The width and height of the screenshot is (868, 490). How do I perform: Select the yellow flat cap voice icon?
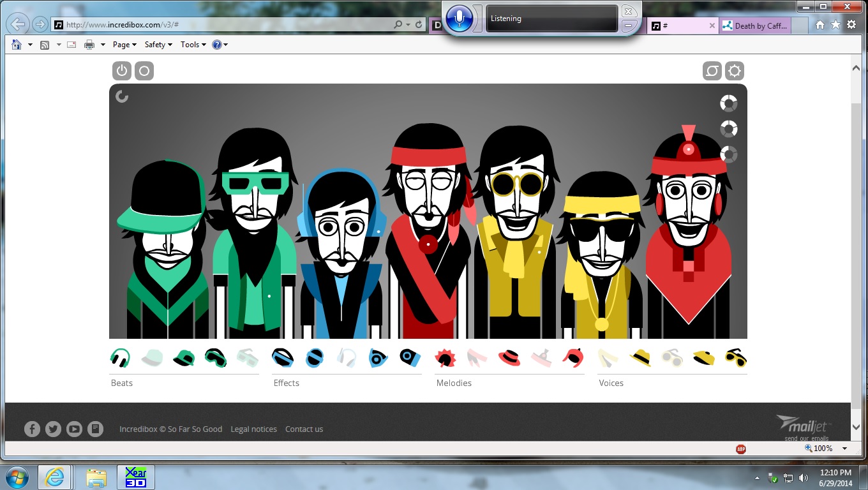pos(704,358)
